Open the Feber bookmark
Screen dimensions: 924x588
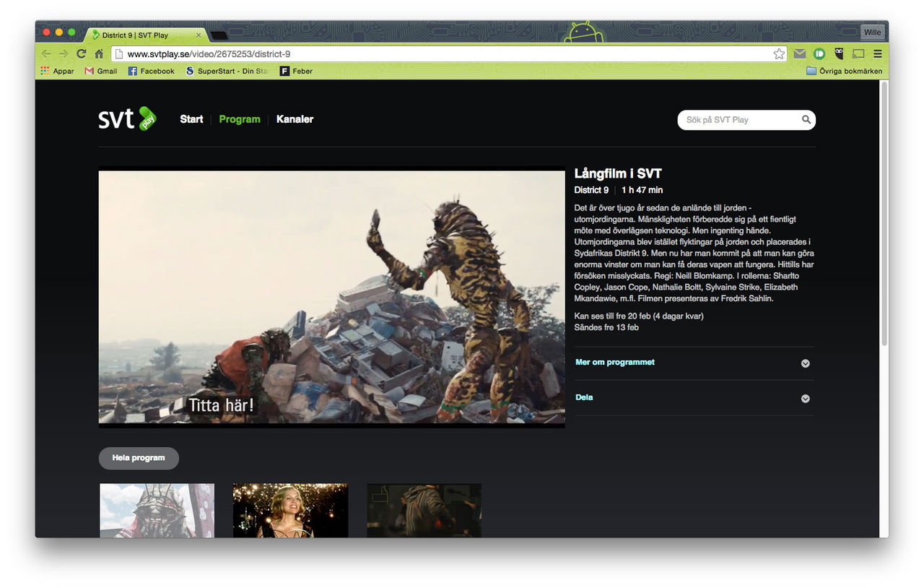tap(296, 71)
